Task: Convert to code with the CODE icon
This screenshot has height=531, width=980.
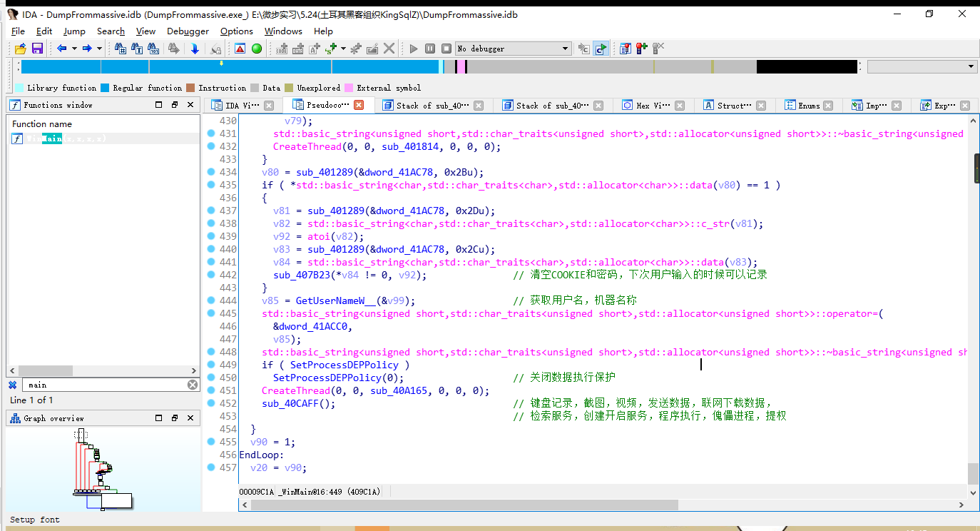Action: tap(282, 49)
